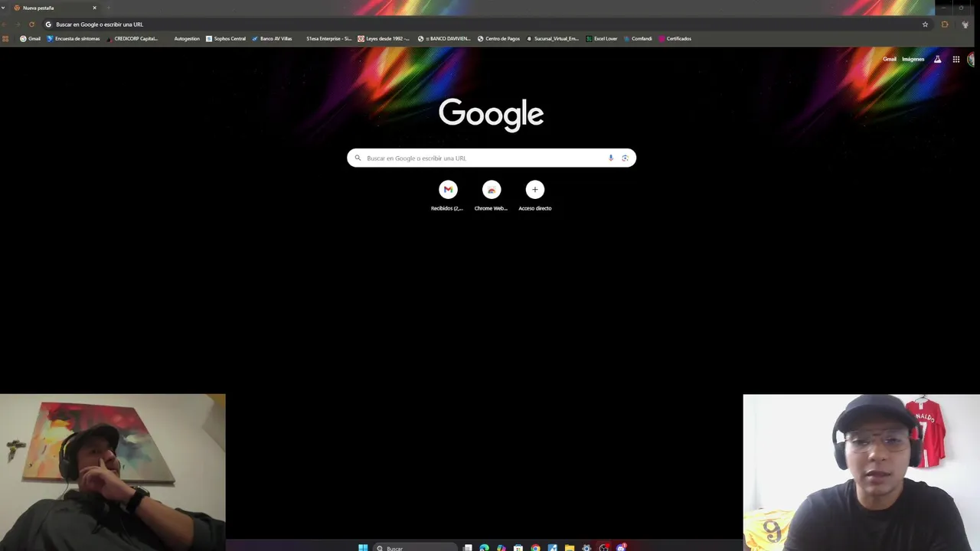Open the Extensions puzzle icon

point(945,24)
